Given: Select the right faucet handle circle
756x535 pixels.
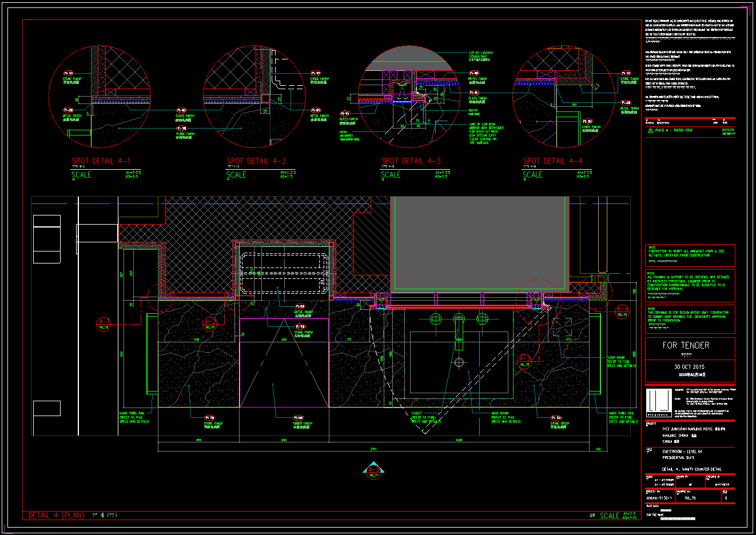Looking at the screenshot, I should (482, 318).
